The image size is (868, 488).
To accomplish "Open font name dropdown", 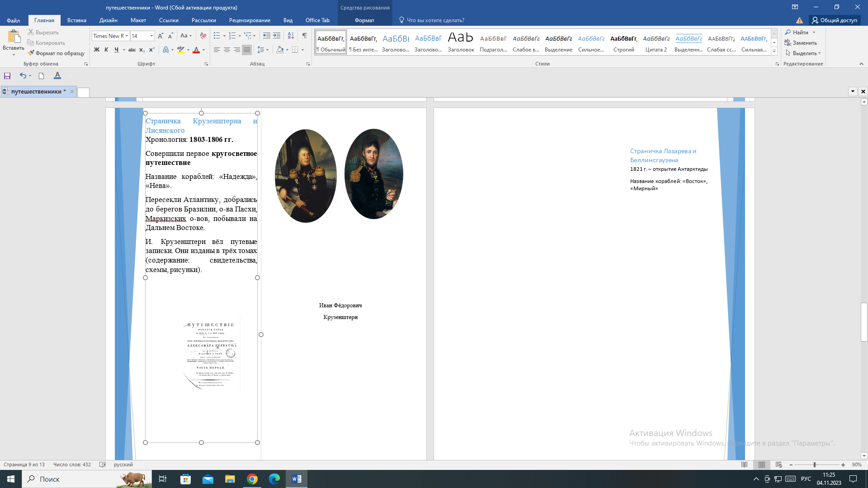I will (x=127, y=36).
